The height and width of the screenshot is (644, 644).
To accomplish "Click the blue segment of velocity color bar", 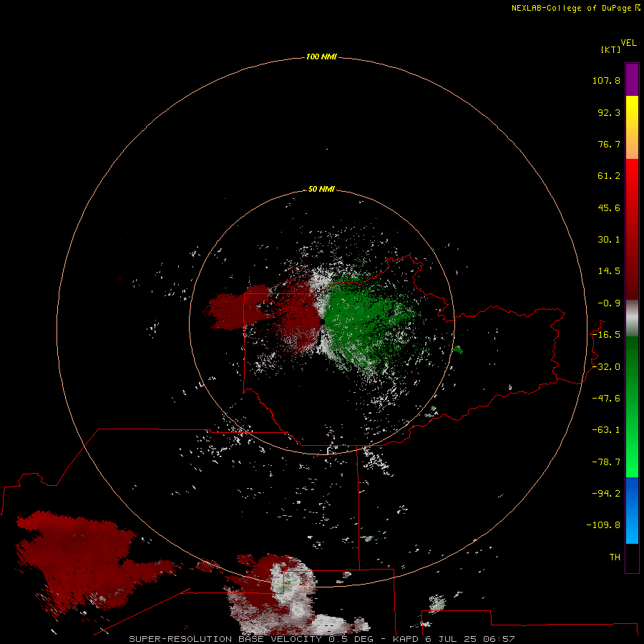I will [632, 510].
